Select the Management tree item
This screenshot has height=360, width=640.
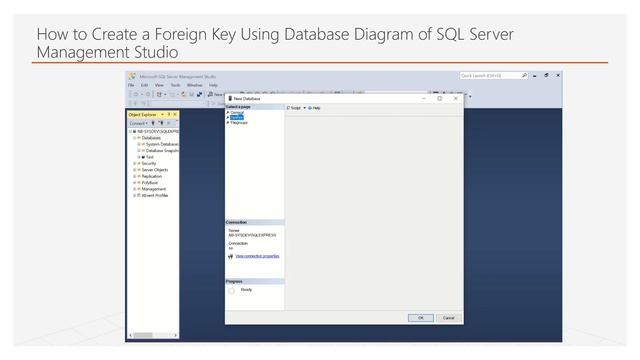[153, 189]
